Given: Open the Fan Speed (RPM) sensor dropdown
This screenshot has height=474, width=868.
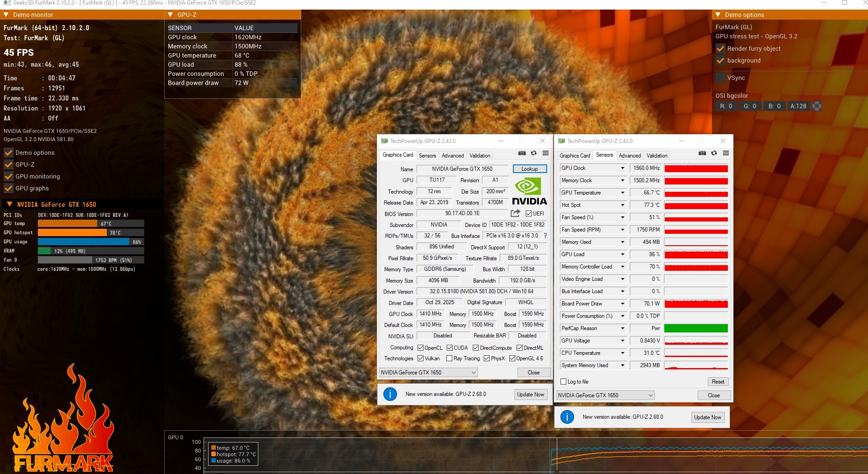Looking at the screenshot, I should tap(622, 230).
